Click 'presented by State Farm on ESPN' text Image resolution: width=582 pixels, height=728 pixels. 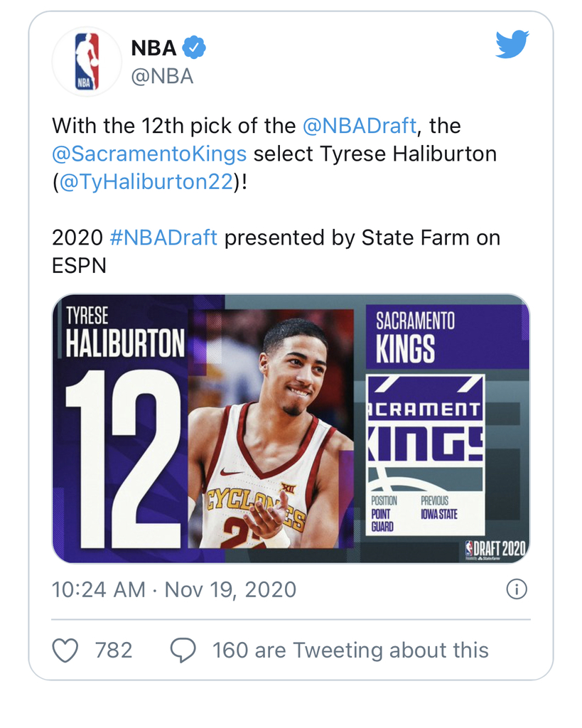[276, 252]
